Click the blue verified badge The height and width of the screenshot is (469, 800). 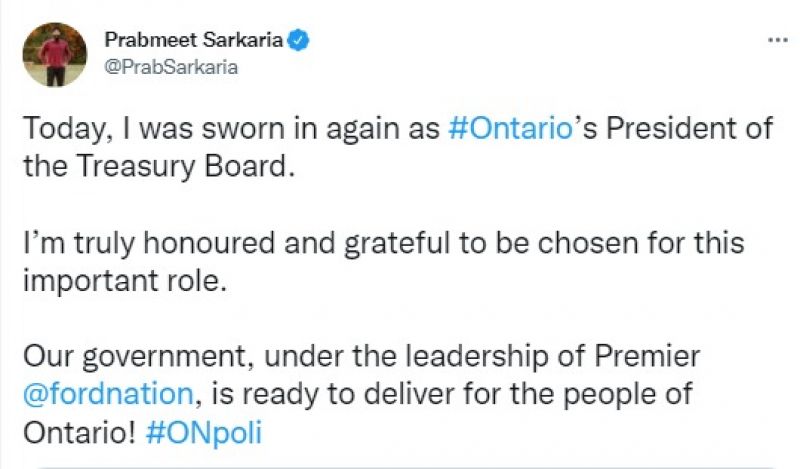(299, 41)
